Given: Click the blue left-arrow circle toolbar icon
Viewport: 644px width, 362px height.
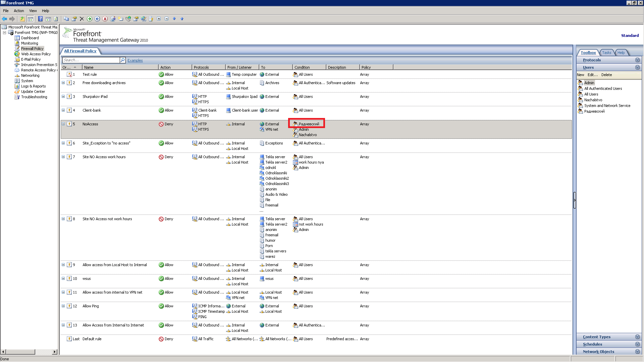Looking at the screenshot, I should [97, 19].
